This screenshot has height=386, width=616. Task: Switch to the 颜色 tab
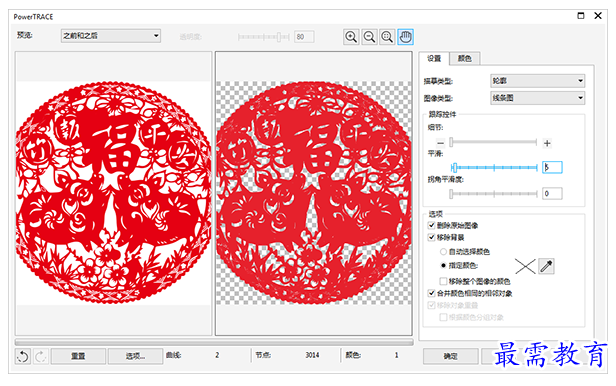464,59
